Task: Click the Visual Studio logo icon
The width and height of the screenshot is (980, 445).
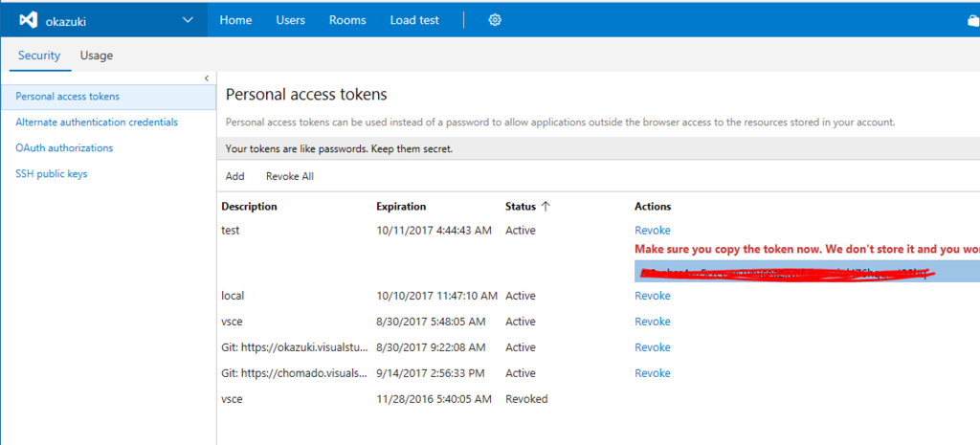Action: pos(28,21)
